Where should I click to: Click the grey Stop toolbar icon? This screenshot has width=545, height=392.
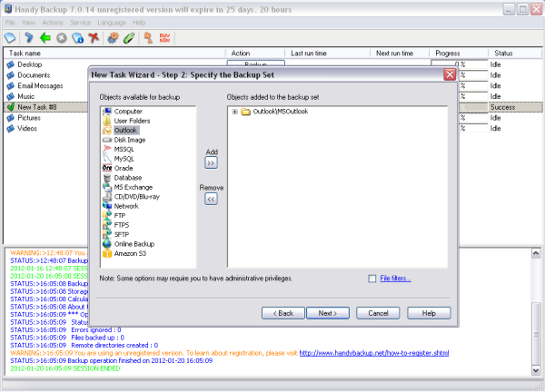tap(62, 38)
